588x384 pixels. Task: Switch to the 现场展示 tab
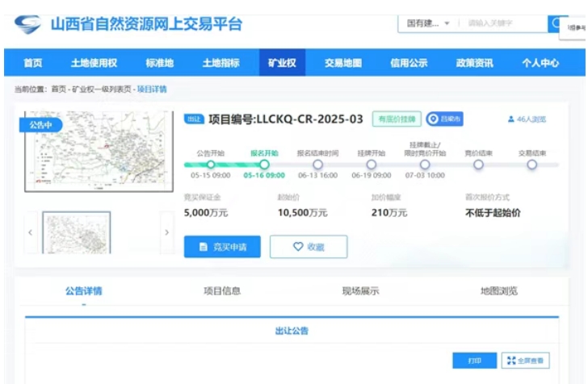pyautogui.click(x=360, y=291)
